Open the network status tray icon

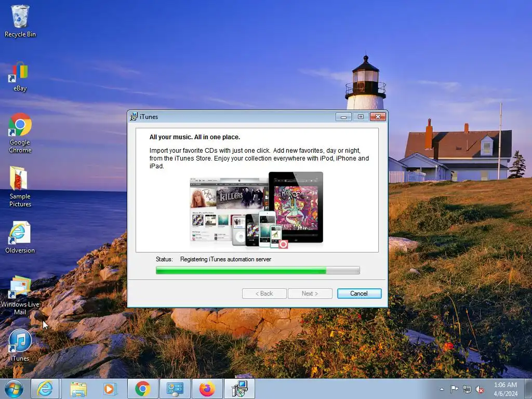[467, 389]
